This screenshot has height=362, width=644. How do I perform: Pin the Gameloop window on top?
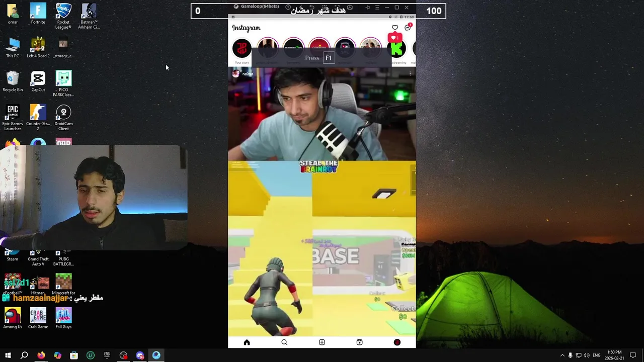point(367,8)
